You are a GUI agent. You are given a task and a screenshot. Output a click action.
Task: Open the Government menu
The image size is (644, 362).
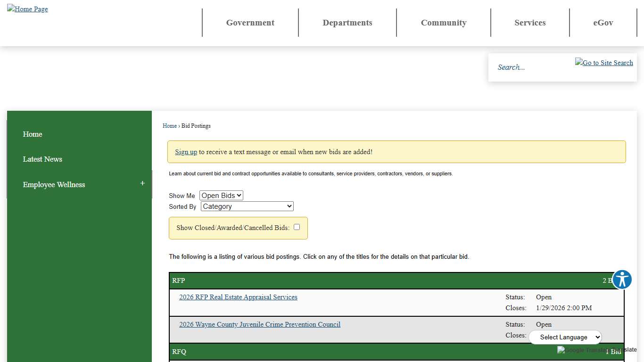250,23
